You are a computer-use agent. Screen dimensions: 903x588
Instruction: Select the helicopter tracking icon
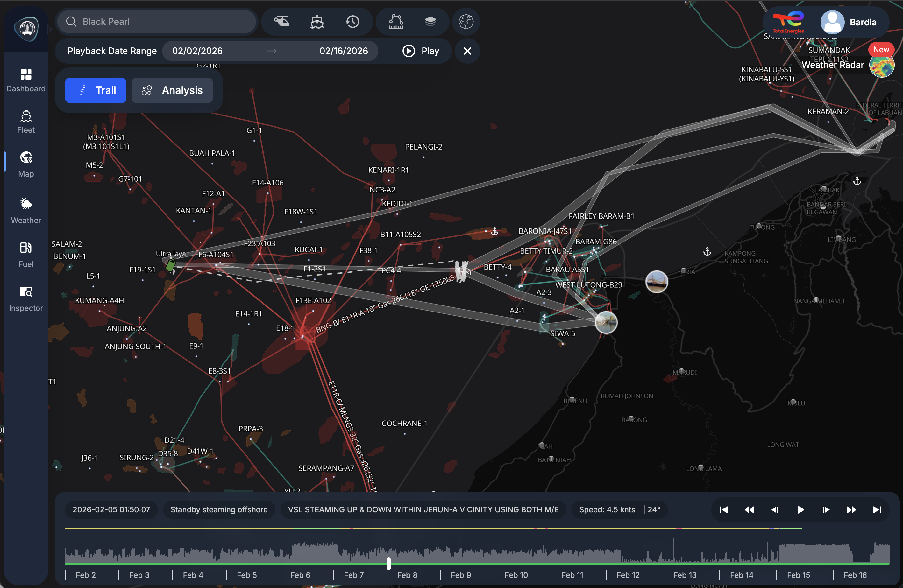pos(281,22)
